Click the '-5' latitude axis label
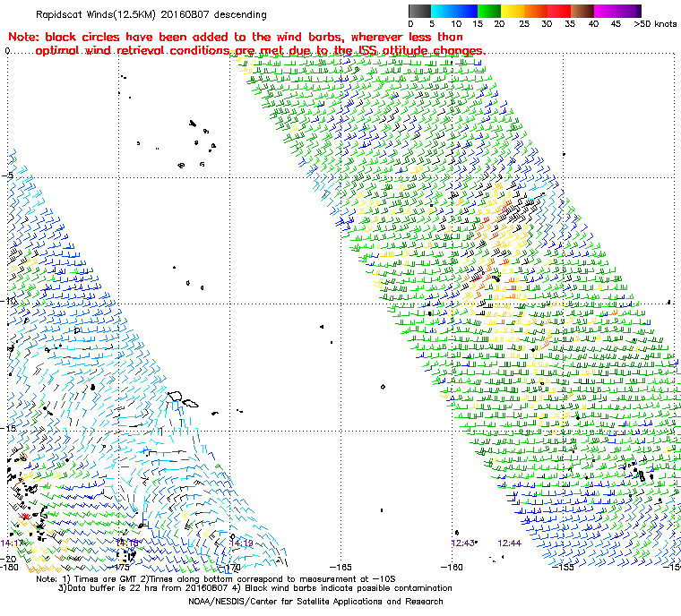 click(x=9, y=175)
